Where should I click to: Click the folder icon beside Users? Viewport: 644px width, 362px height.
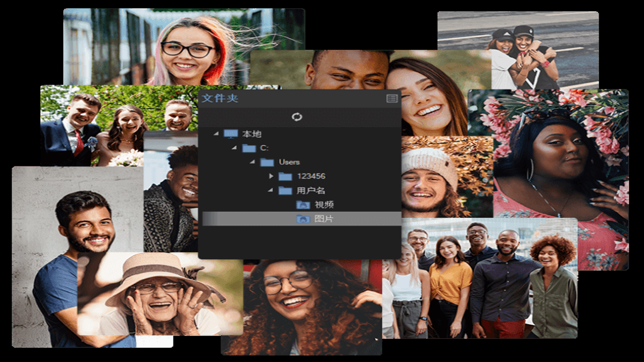coord(267,162)
